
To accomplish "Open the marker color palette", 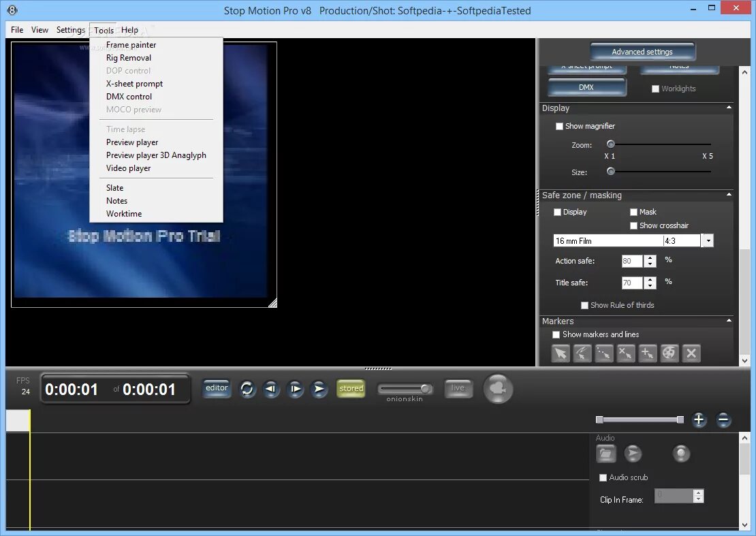I will tap(670, 353).
